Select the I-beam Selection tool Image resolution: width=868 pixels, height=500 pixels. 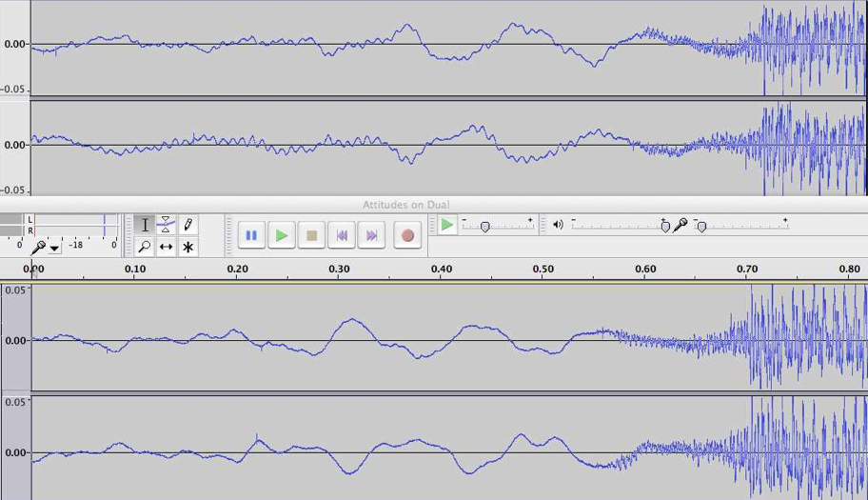point(145,225)
